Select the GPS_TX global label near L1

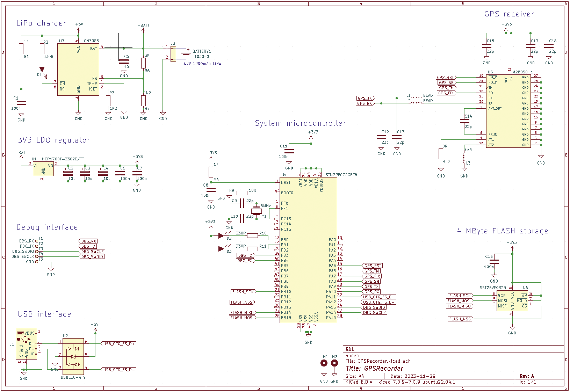[x=365, y=98]
